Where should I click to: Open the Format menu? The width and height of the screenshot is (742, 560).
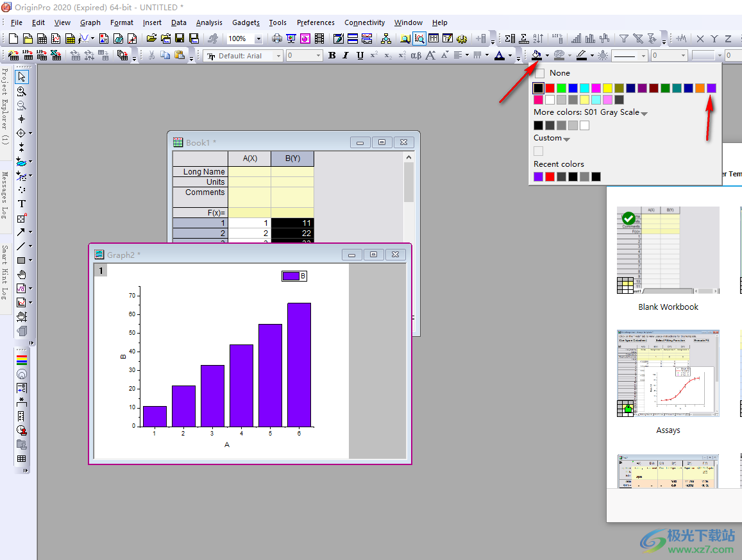point(122,22)
